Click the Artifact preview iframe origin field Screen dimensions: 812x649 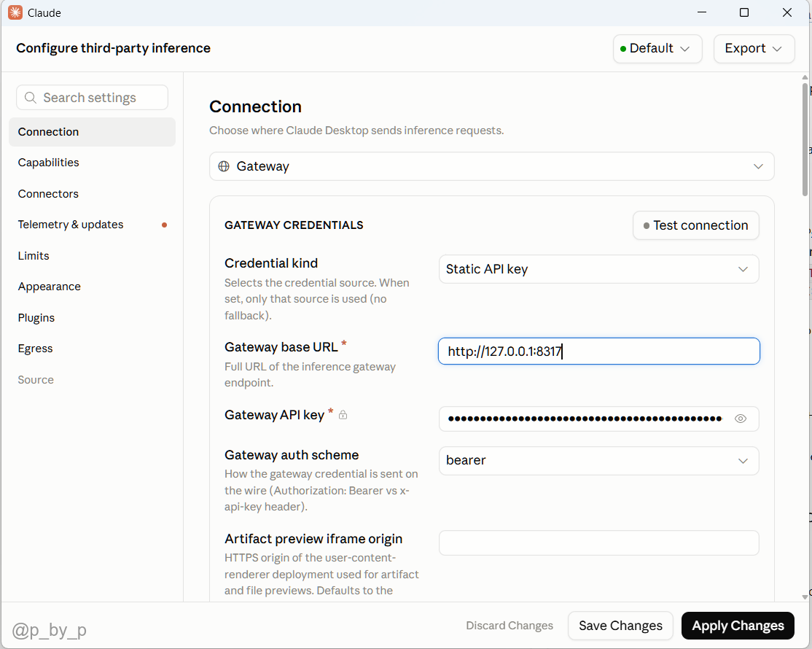(598, 543)
